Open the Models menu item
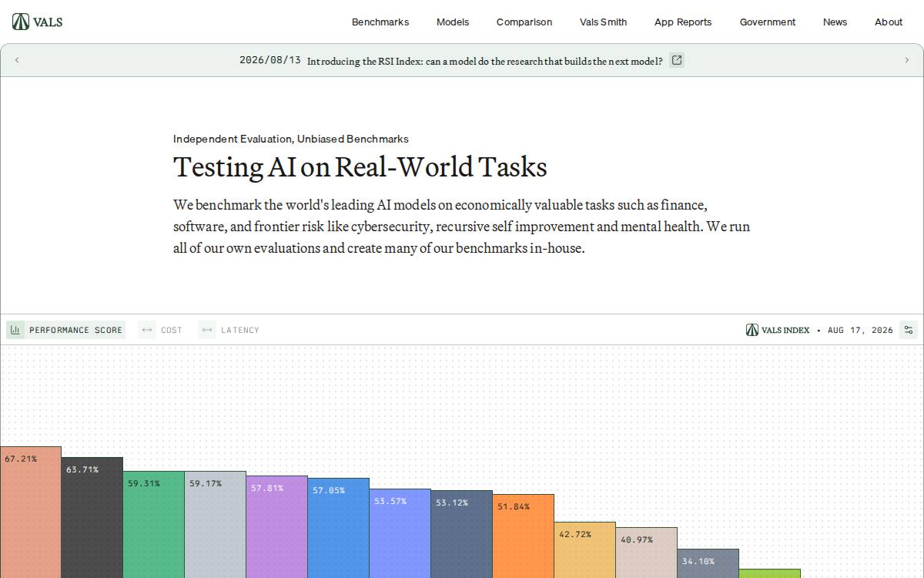Image resolution: width=924 pixels, height=578 pixels. click(x=453, y=22)
